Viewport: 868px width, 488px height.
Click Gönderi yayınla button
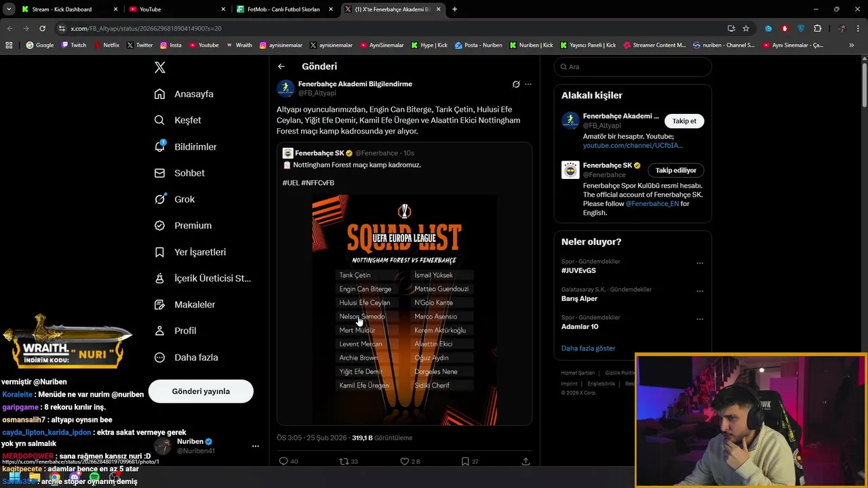[x=201, y=391]
